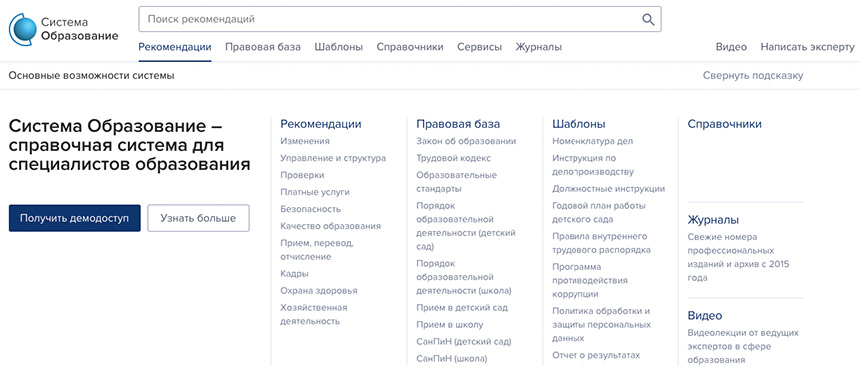Open the Видео link in header
Viewport: 860px width, 369px height.
click(731, 47)
